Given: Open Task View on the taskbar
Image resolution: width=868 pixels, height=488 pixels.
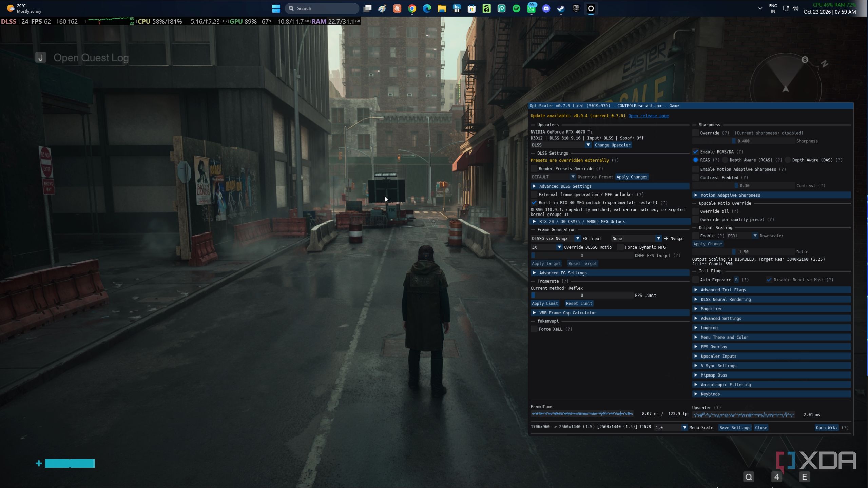Looking at the screenshot, I should (367, 8).
